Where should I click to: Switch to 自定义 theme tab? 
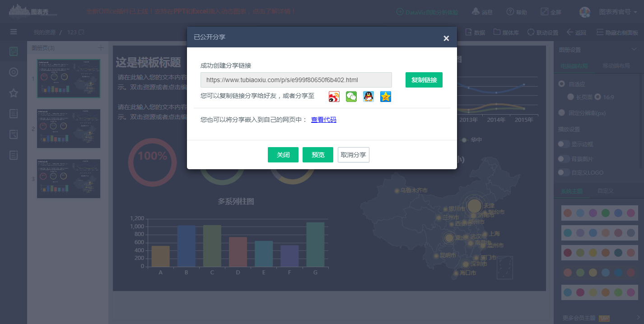[605, 191]
